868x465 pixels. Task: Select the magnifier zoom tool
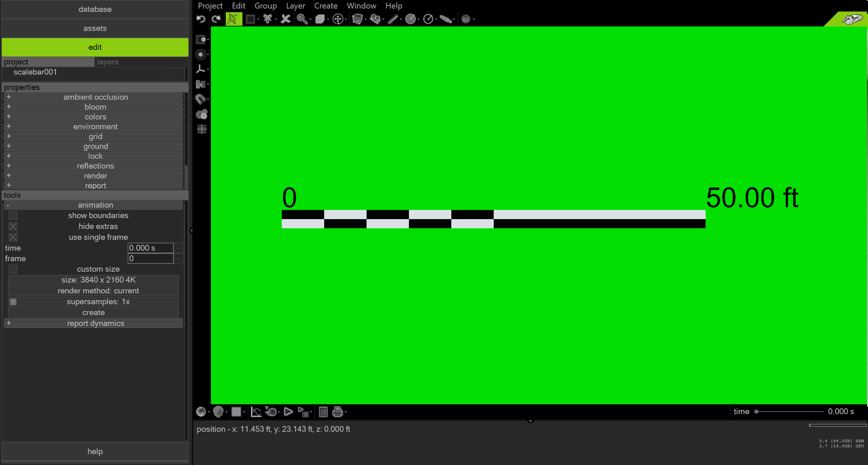click(x=302, y=19)
